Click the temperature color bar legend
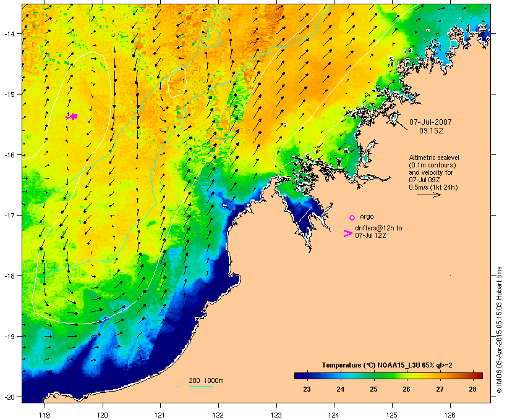This screenshot has height=420, width=507. pyautogui.click(x=388, y=376)
